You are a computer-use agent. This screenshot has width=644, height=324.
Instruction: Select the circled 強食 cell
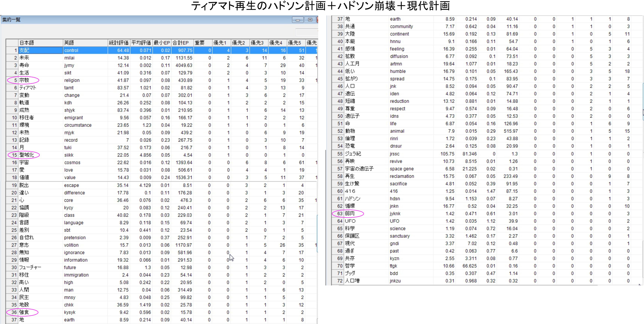tap(24, 312)
